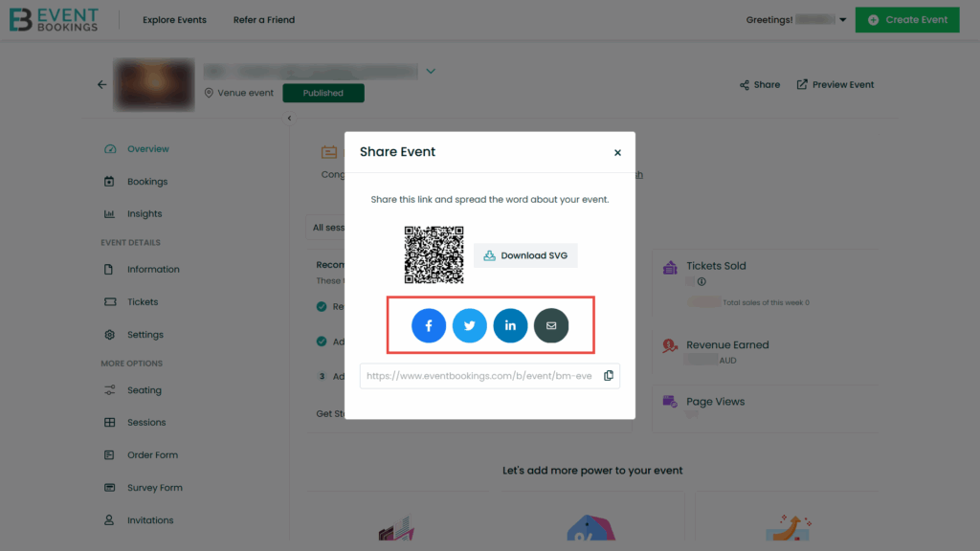Open Explore Events menu
The image size is (980, 551).
(174, 20)
